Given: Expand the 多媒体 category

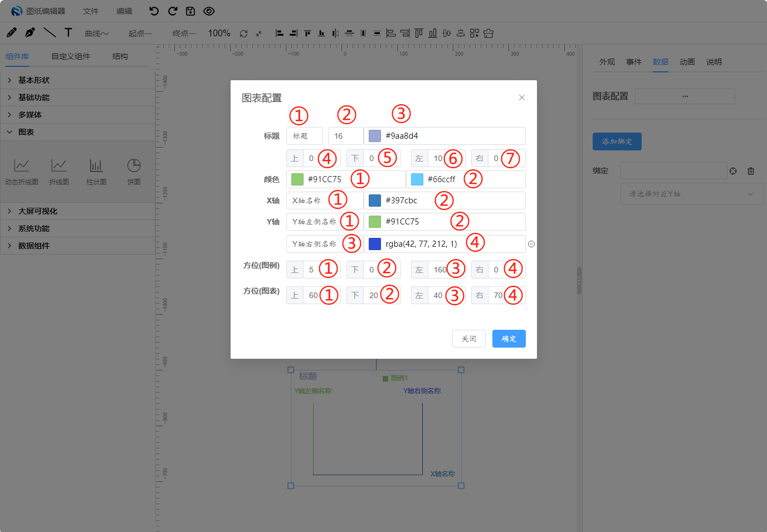Looking at the screenshot, I should coord(77,115).
